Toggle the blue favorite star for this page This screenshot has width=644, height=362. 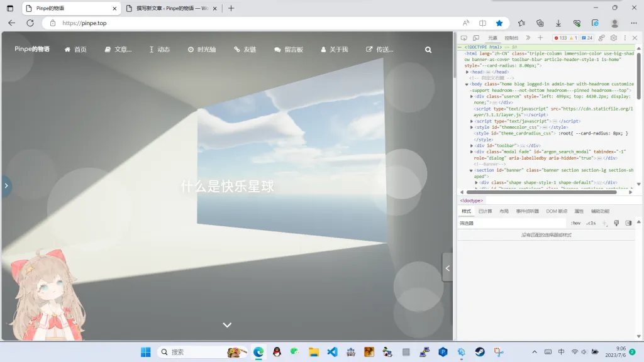[x=499, y=23]
